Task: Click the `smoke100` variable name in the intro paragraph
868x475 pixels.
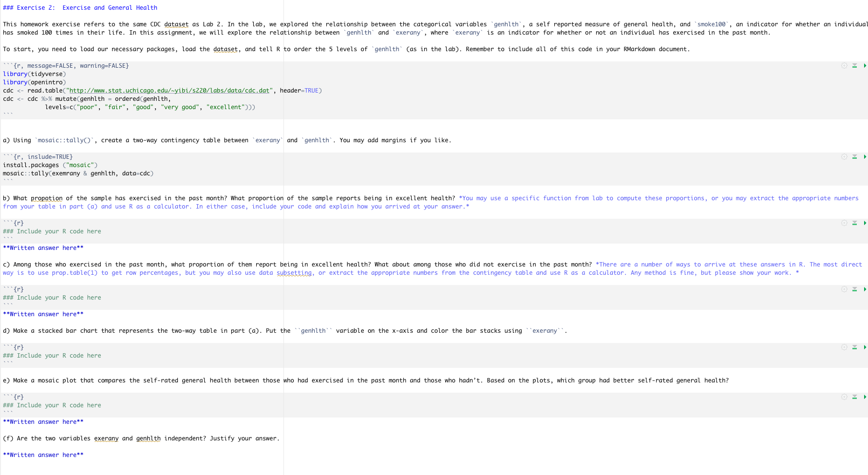Action: [712, 24]
